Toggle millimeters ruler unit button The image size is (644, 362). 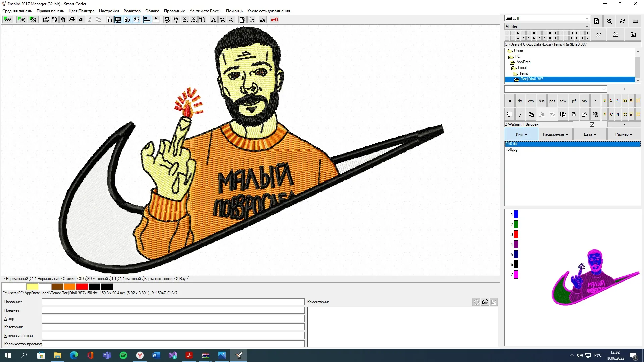(x=147, y=20)
